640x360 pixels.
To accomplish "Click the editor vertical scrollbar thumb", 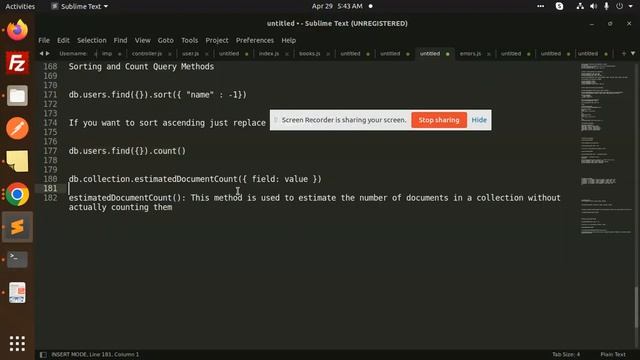I will point(636,307).
